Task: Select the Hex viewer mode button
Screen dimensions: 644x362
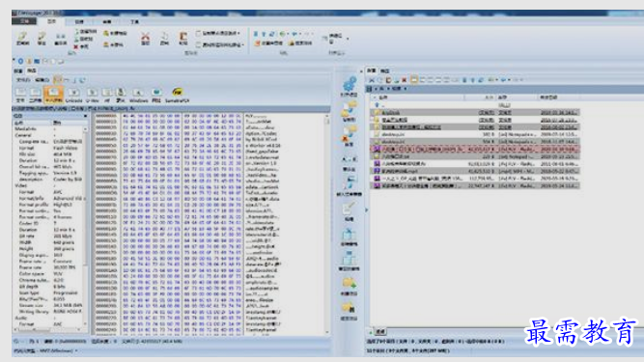Action: point(53,95)
